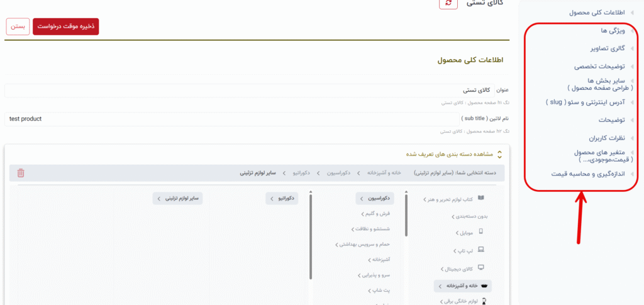This screenshot has height=305, width=644.
Task: Delete selected category with trash icon
Action: coord(21,173)
